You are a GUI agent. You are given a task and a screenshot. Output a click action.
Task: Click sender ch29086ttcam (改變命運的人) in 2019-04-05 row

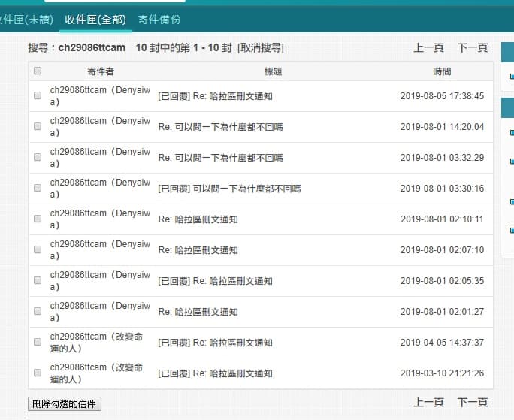(96, 343)
